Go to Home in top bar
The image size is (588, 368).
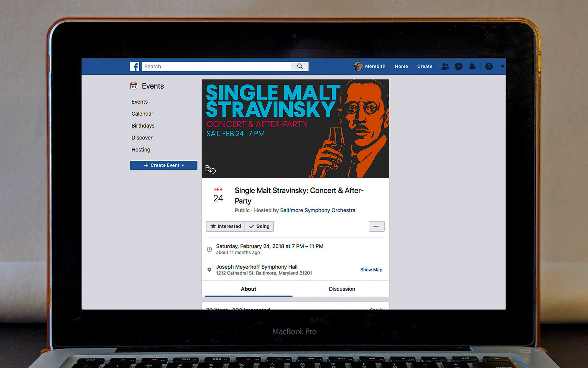click(x=401, y=66)
